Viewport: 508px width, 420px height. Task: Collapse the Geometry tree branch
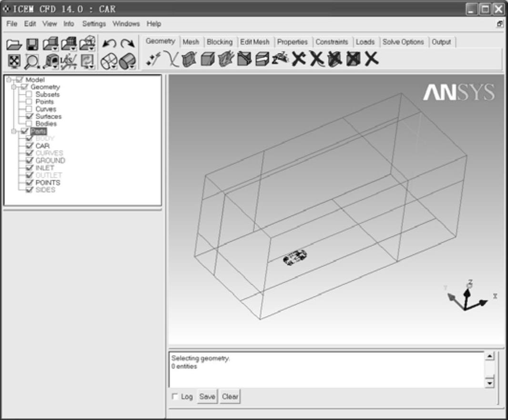point(14,87)
